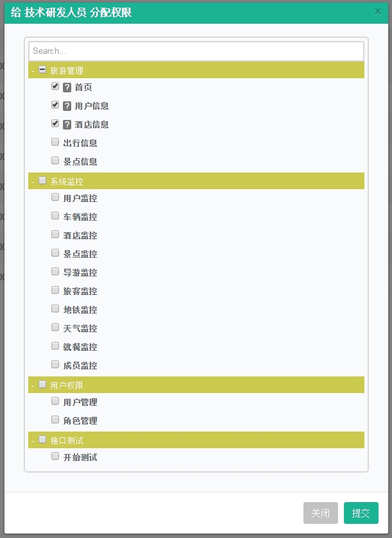Enable the 角色管理 checkbox
Screen dimensions: 392x538
(55, 419)
